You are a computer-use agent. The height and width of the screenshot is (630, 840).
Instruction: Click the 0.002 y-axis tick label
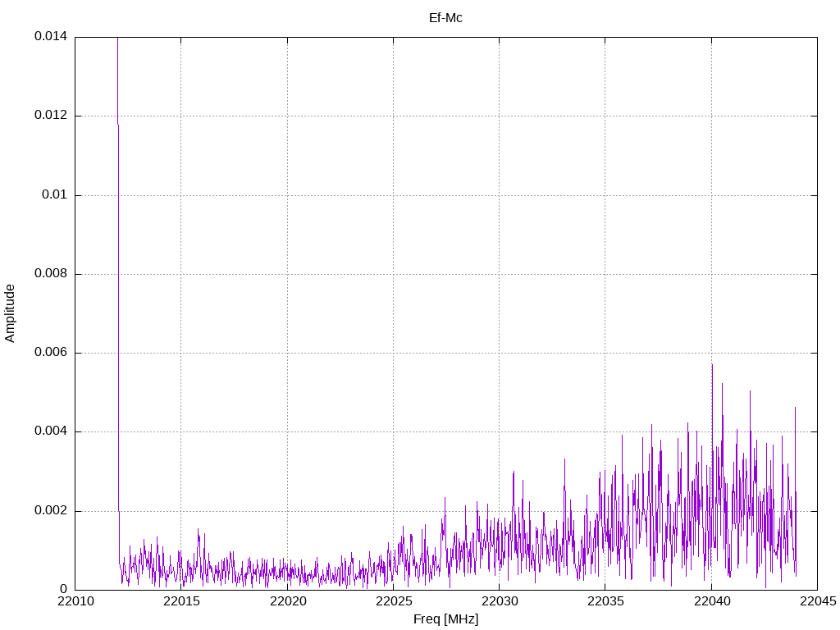point(50,511)
